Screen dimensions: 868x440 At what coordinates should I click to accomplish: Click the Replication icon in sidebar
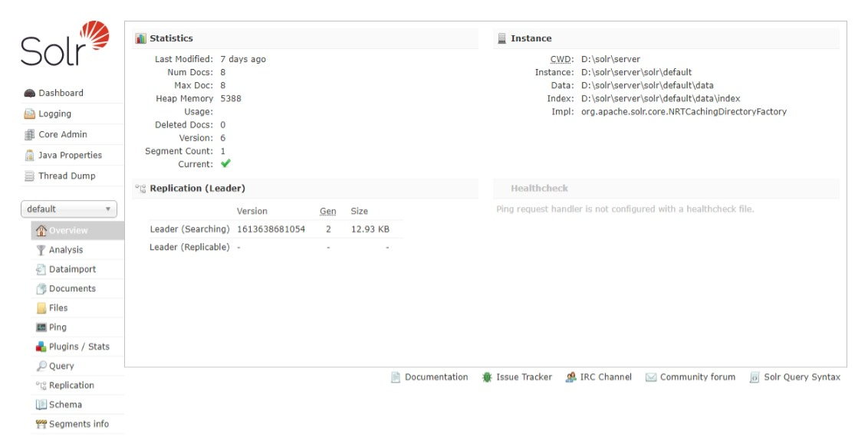(41, 386)
